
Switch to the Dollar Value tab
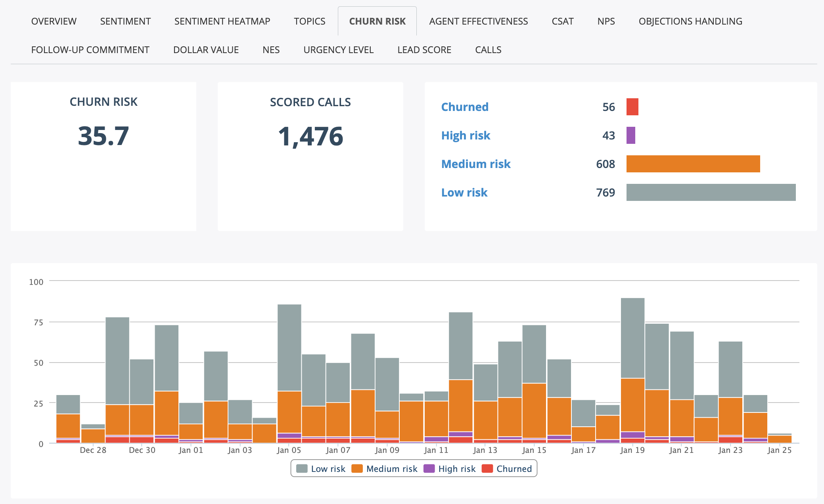206,50
